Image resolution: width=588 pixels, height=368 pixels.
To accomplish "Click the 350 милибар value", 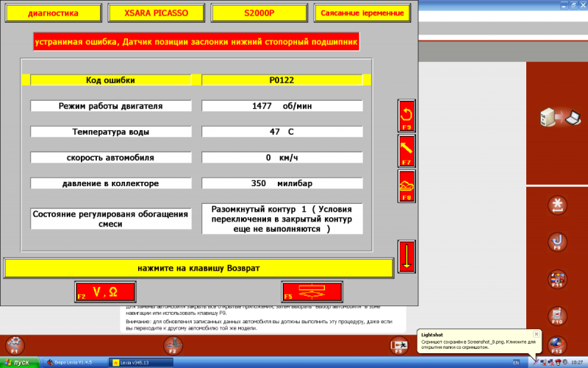I will (282, 183).
